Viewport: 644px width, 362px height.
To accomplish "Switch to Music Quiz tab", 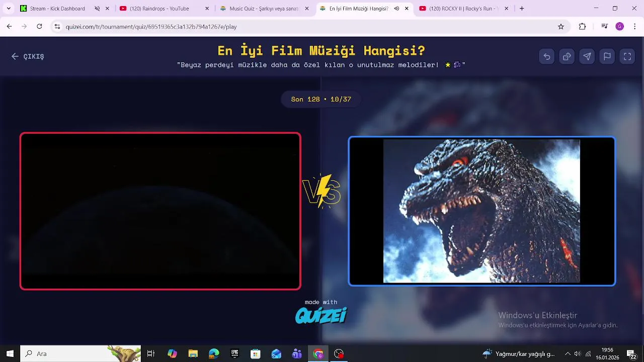I will 264,9.
